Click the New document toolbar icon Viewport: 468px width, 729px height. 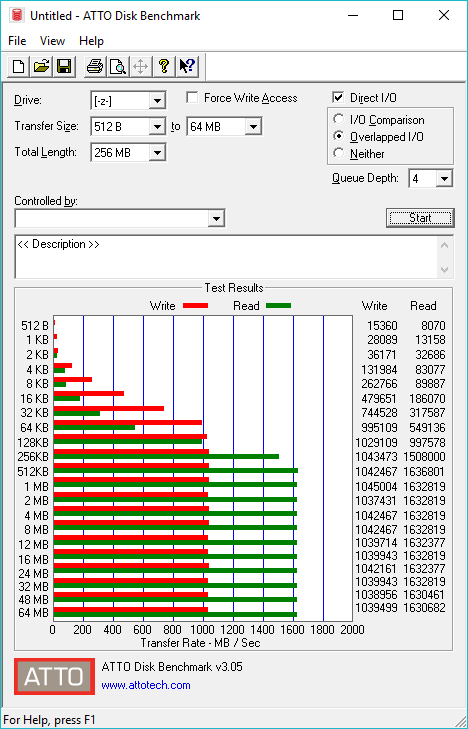(19, 66)
